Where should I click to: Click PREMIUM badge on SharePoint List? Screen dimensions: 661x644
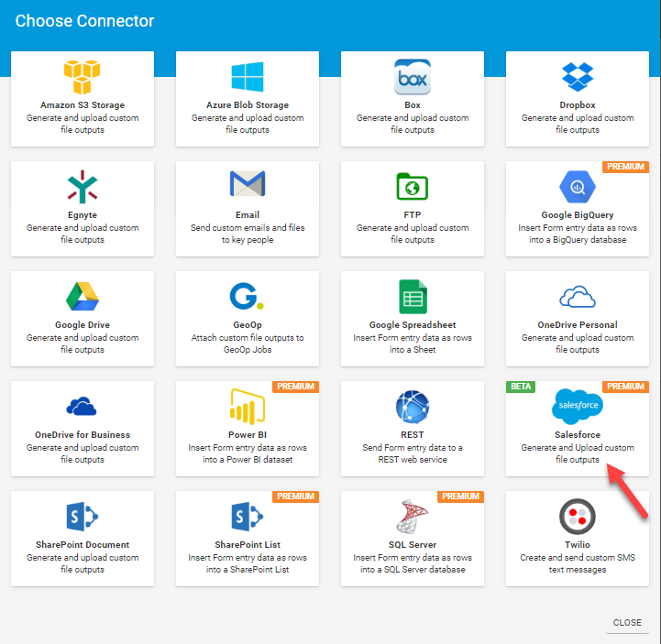coord(295,497)
